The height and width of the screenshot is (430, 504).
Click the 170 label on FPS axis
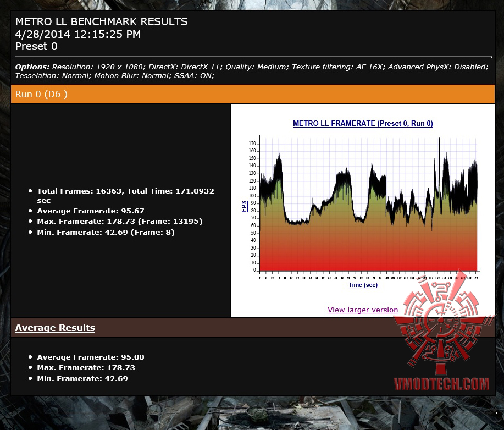(x=252, y=144)
